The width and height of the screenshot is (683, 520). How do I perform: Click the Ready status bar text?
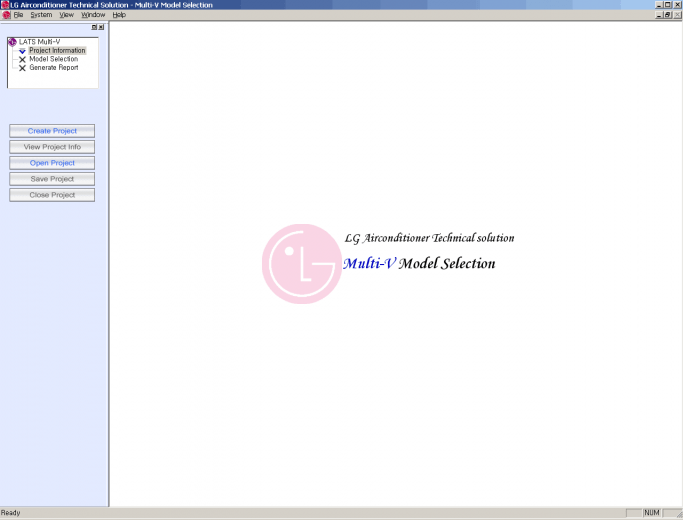[x=10, y=513]
